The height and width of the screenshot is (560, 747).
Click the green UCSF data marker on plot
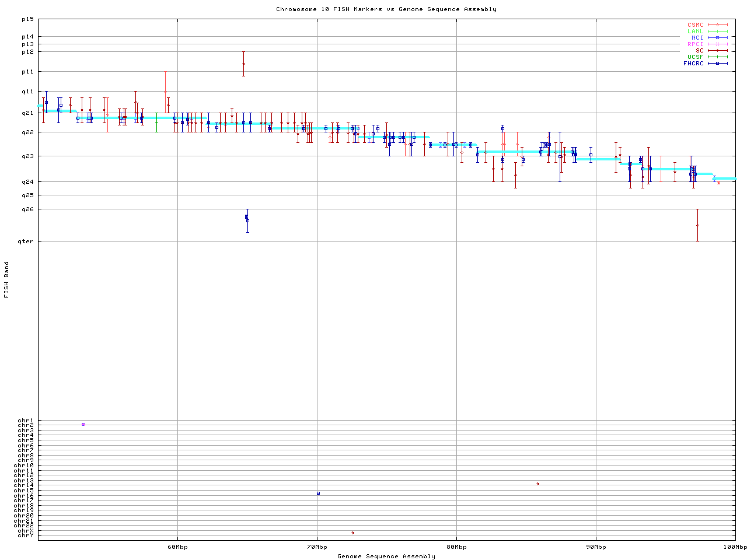[156, 123]
